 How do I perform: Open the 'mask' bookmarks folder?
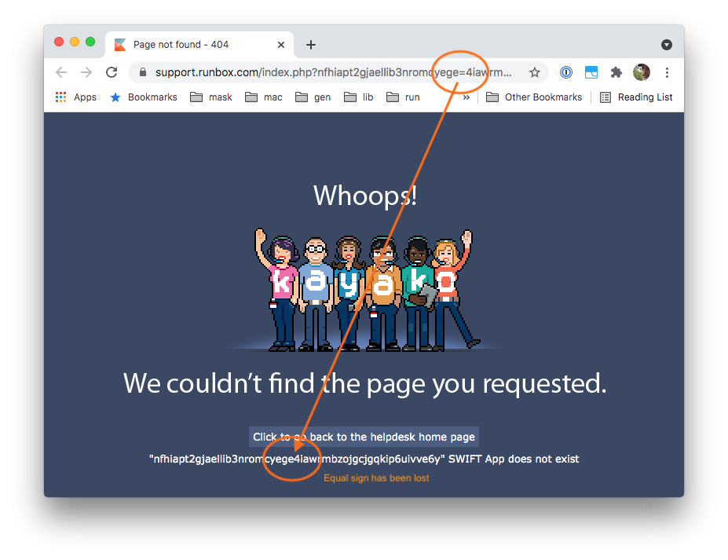[x=211, y=97]
